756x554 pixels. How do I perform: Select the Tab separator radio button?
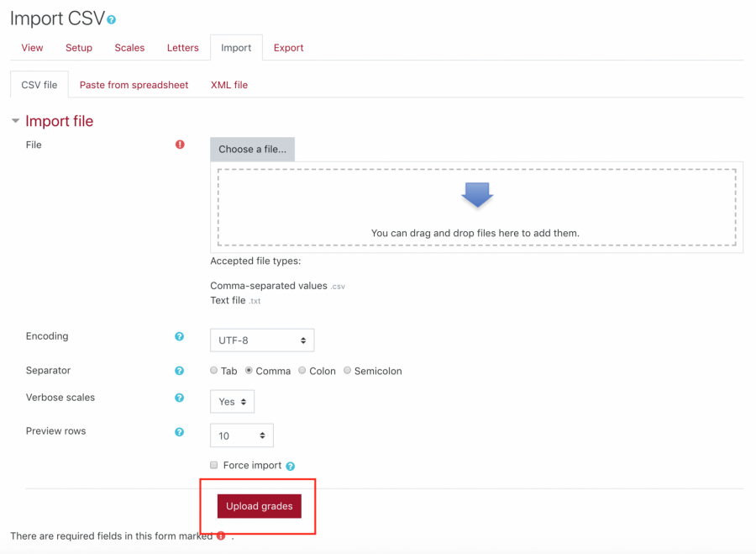point(213,370)
